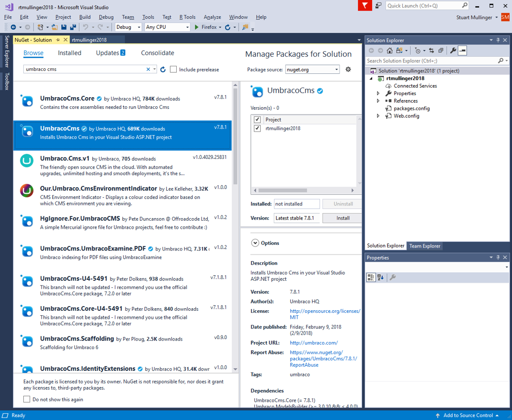
Task: Click Add to Source Control in status bar
Action: [x=468, y=415]
